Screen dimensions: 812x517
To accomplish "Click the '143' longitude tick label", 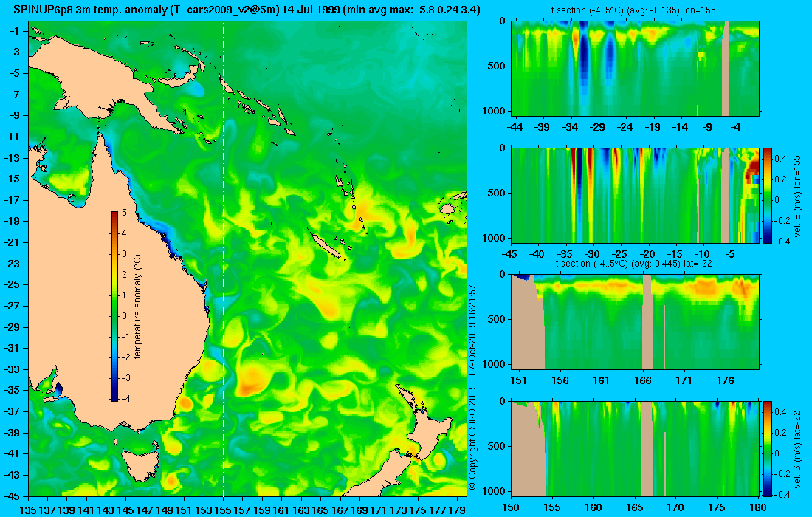I will (106, 510).
